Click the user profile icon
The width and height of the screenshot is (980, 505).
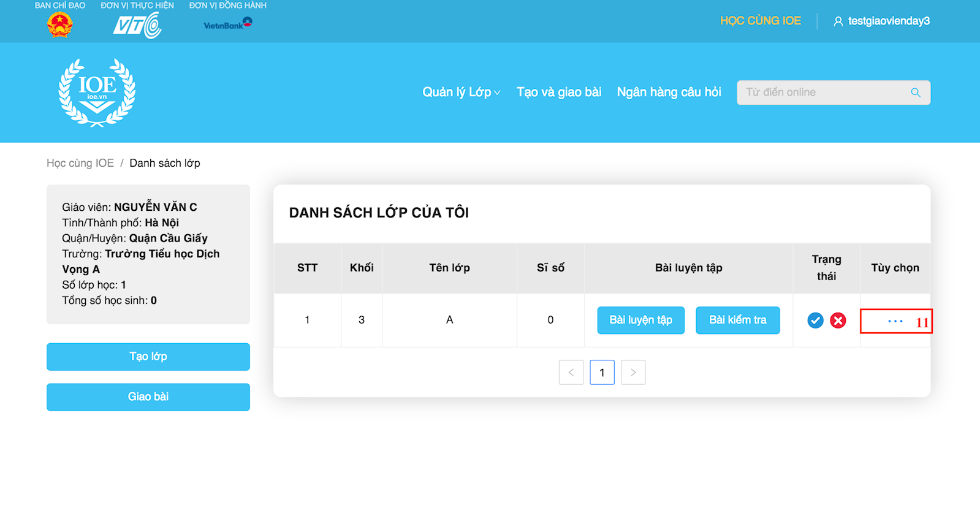click(838, 21)
